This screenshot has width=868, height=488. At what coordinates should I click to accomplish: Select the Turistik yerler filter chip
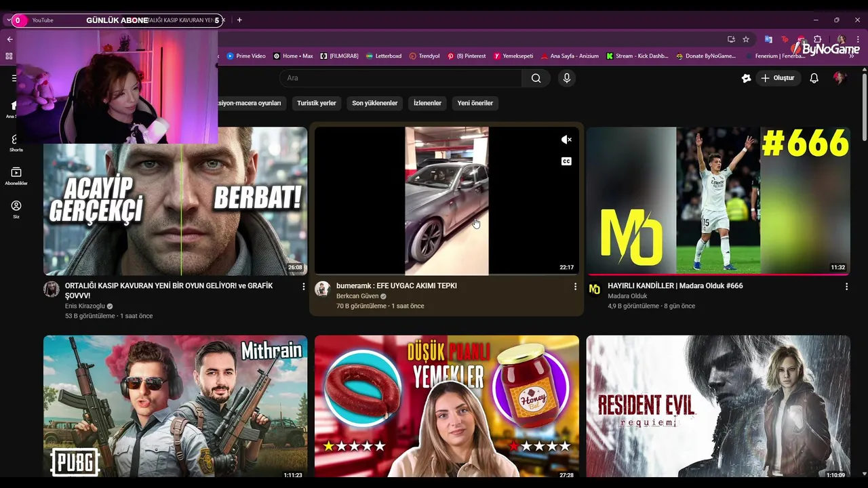coord(317,103)
